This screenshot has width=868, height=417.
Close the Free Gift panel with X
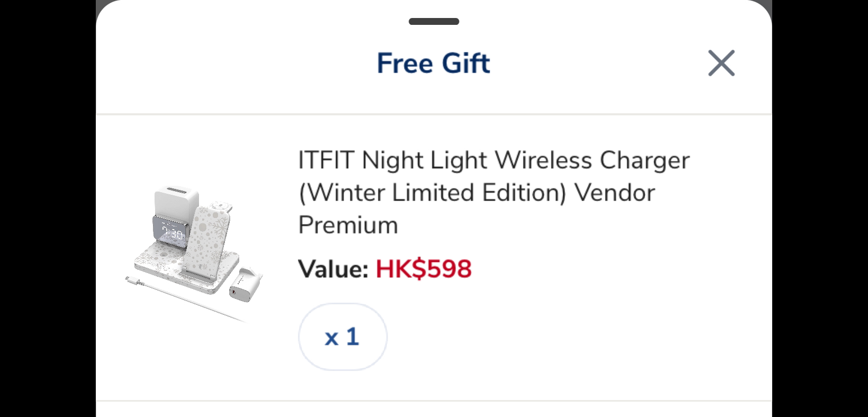pyautogui.click(x=721, y=63)
